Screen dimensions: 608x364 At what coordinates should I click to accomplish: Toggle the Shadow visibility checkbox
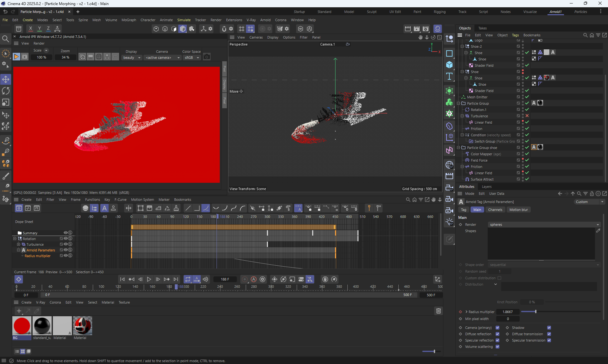(549, 328)
